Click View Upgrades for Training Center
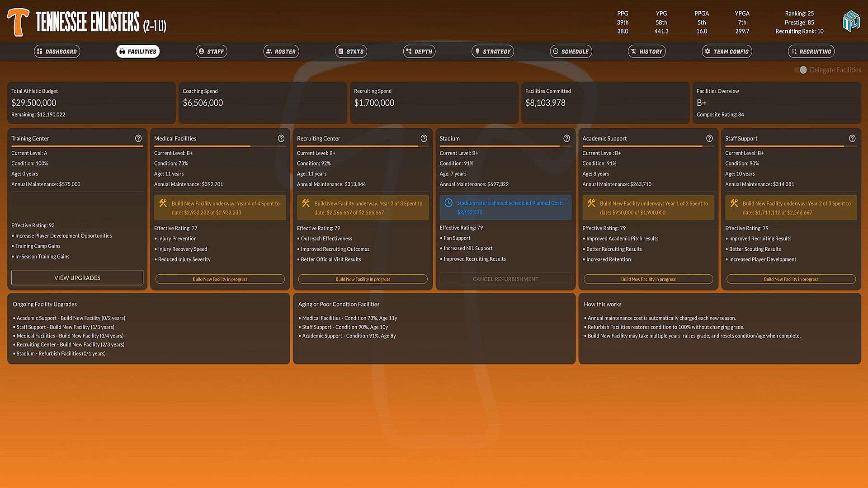 [x=77, y=278]
